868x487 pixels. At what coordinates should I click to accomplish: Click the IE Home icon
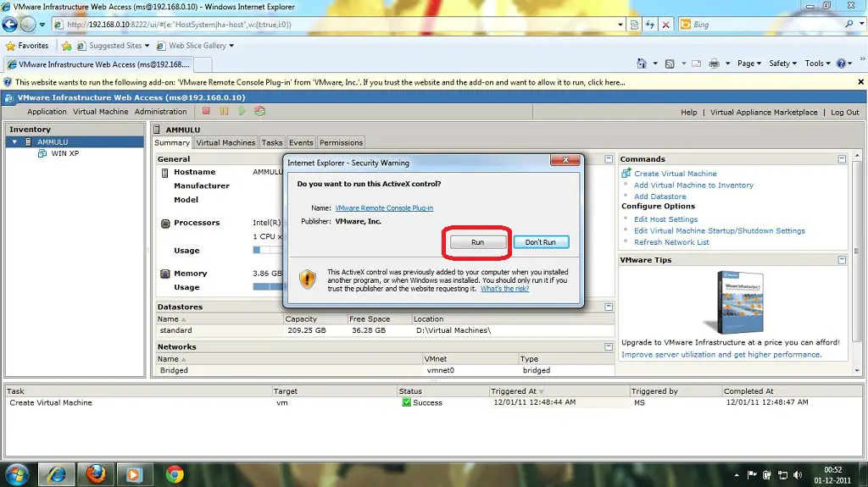(641, 64)
